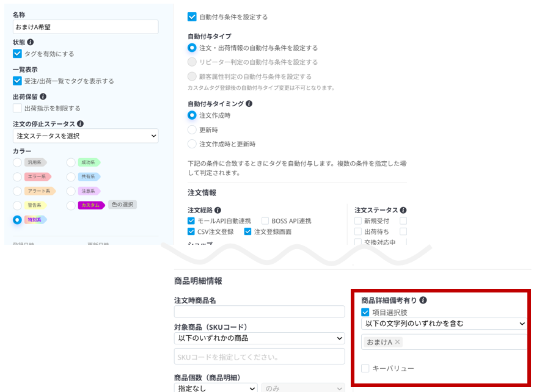This screenshot has width=542, height=392.
Task: Click the info icon next to 出荷保留
Action: (x=43, y=97)
